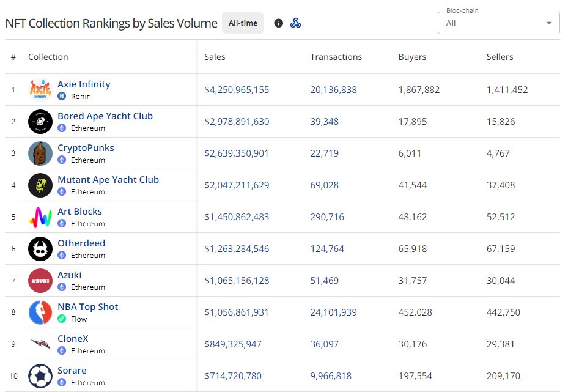The height and width of the screenshot is (392, 568).
Task: Click CryptoPunks buyers 6,011
Action: click(410, 153)
